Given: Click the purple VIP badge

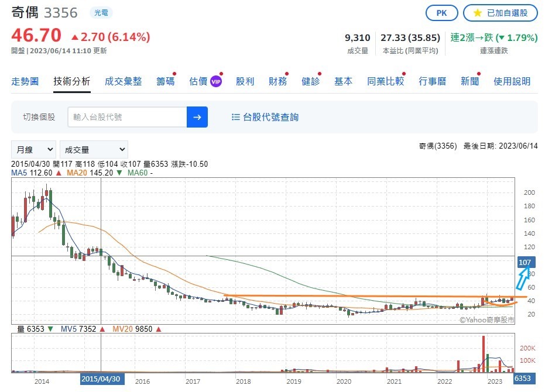Looking at the screenshot, I should pyautogui.click(x=216, y=81).
